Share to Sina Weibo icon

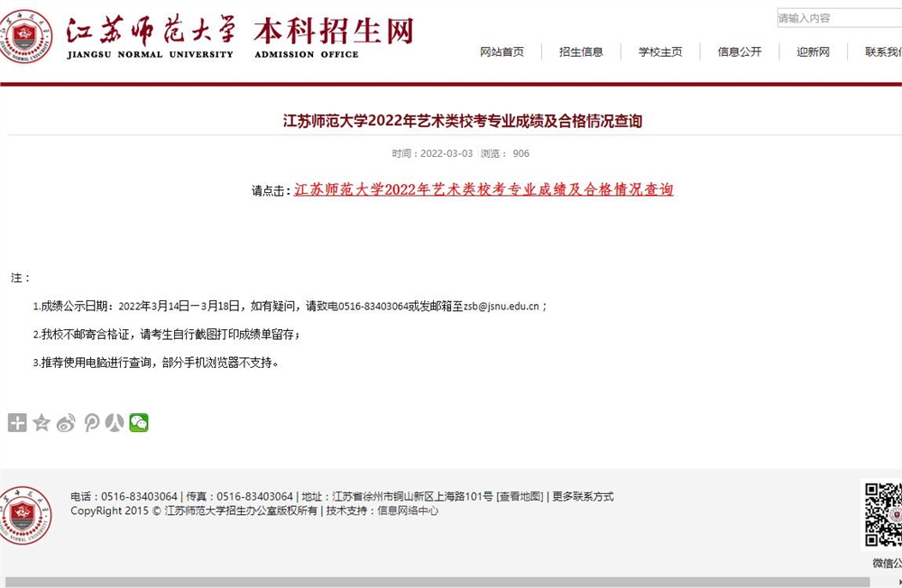click(66, 423)
